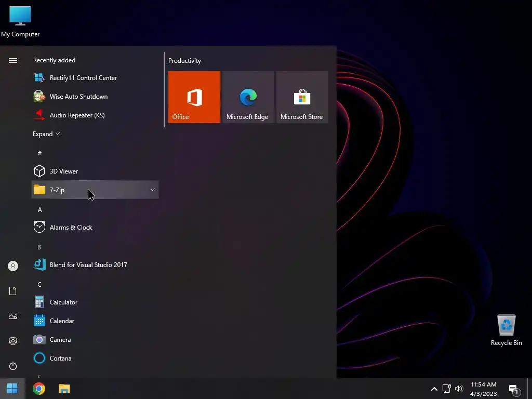Click the B letter header
The height and width of the screenshot is (399, 532).
[39, 247]
